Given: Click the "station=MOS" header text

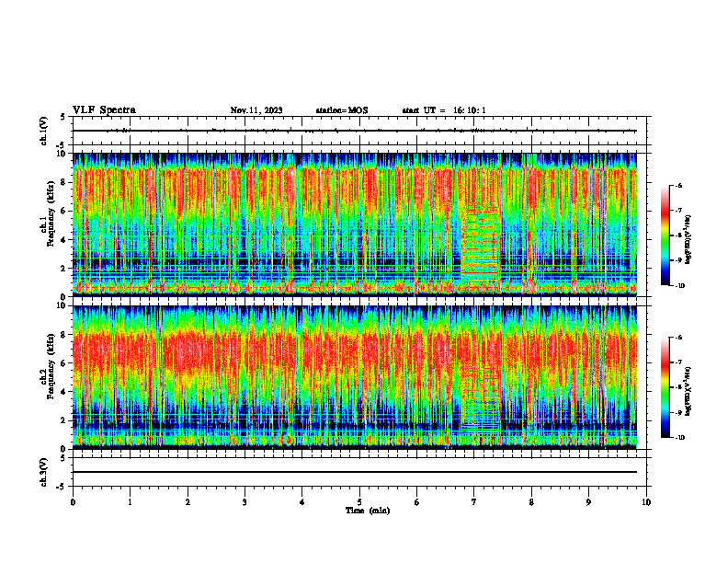Looking at the screenshot, I should point(342,110).
